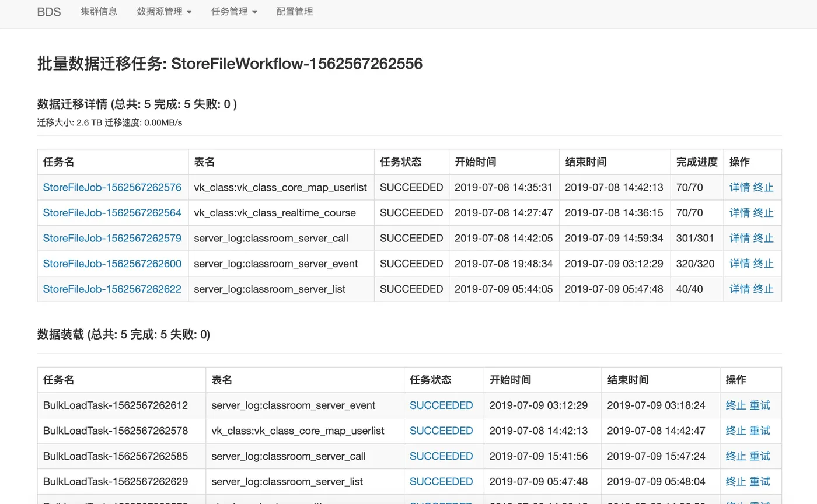Click progress value 320/320
This screenshot has height=504, width=817.
point(695,264)
